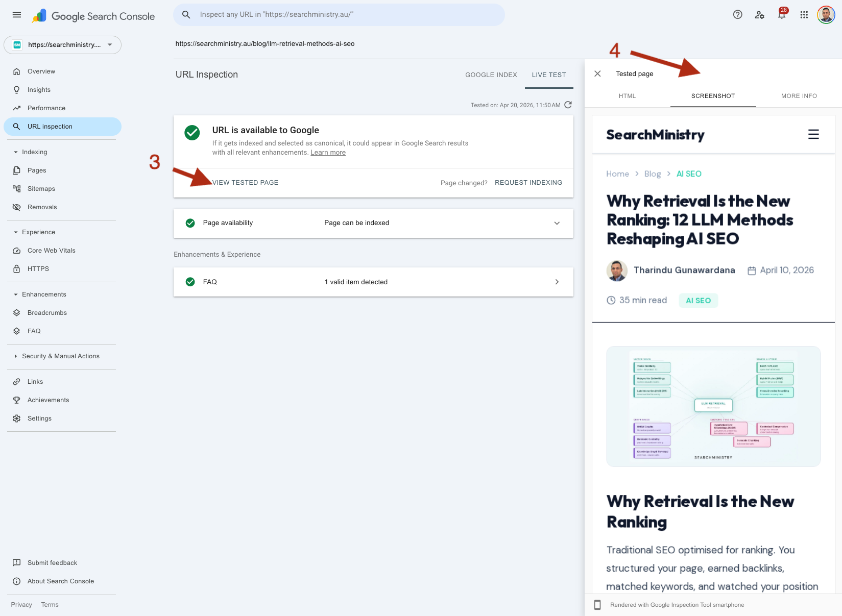Screen dimensions: 842x616
Task: Click the Achievements trophy icon
Action: [17, 400]
